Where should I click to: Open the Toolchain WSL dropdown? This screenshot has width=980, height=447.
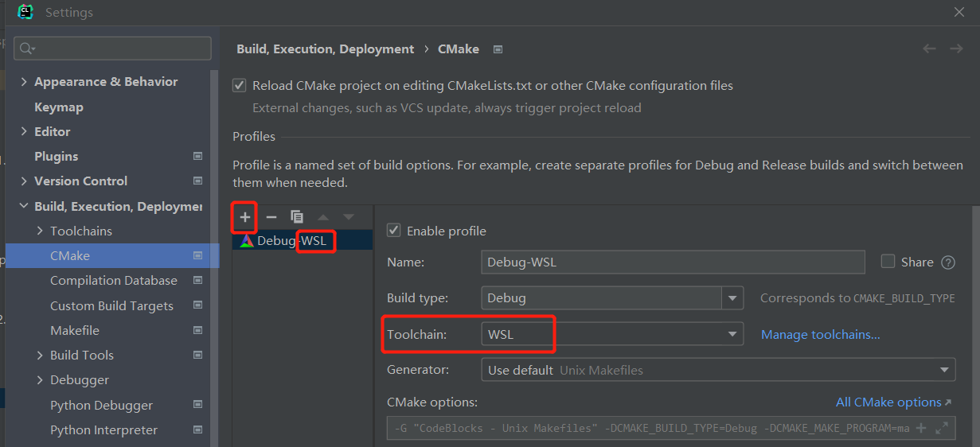pos(732,335)
